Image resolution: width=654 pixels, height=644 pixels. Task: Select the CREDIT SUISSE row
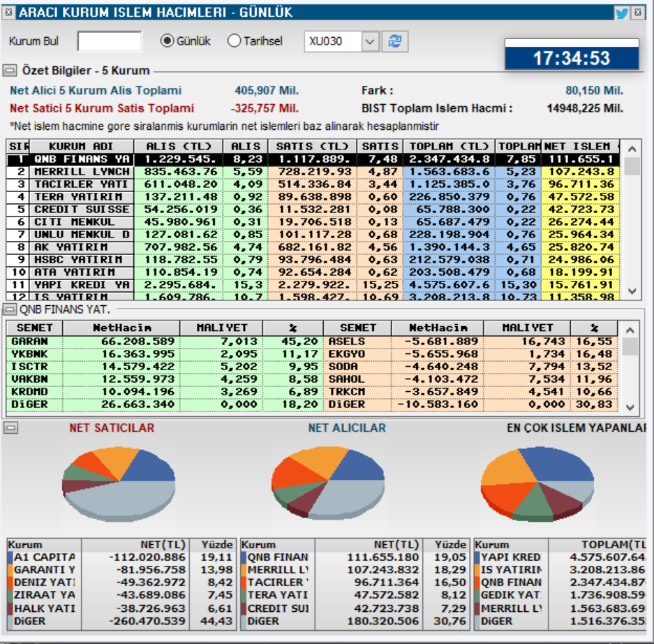pyautogui.click(x=313, y=210)
